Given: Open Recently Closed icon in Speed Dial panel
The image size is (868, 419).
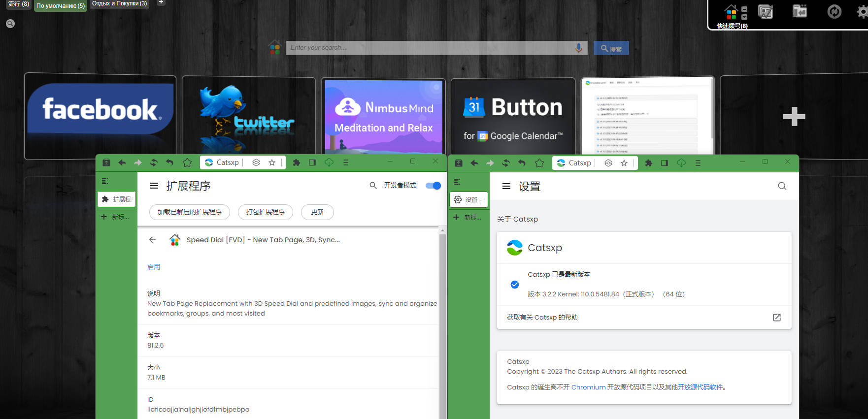Looking at the screenshot, I should [x=800, y=11].
